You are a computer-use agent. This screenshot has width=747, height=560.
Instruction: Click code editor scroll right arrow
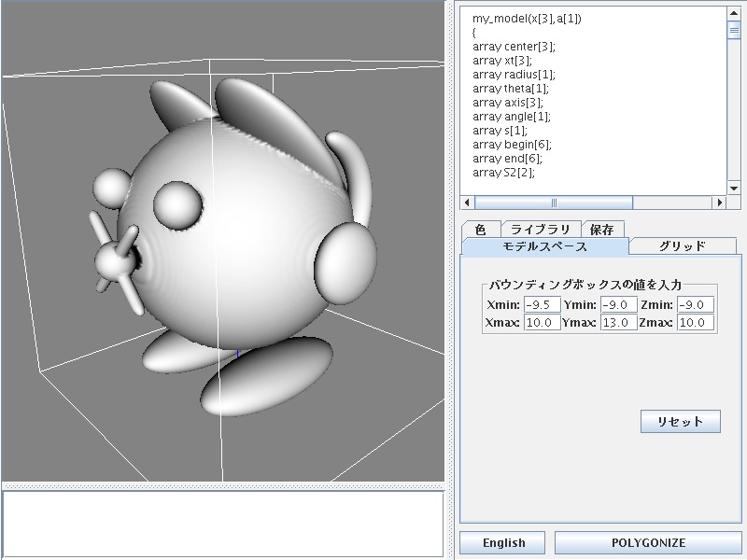click(x=720, y=203)
